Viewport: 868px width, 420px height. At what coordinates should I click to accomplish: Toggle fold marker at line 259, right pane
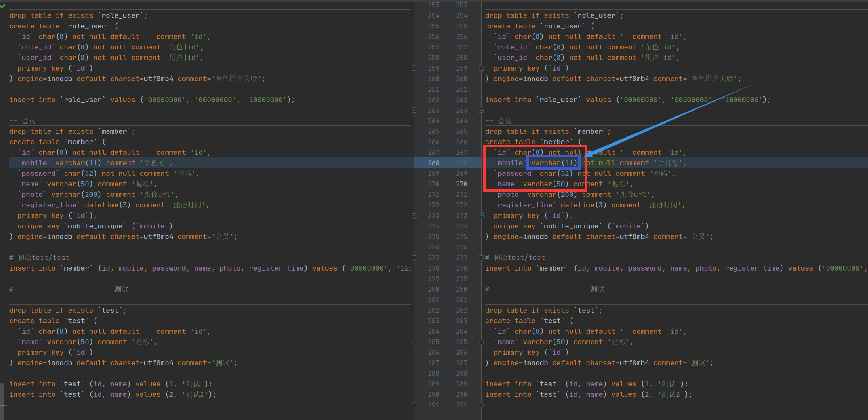(481, 68)
